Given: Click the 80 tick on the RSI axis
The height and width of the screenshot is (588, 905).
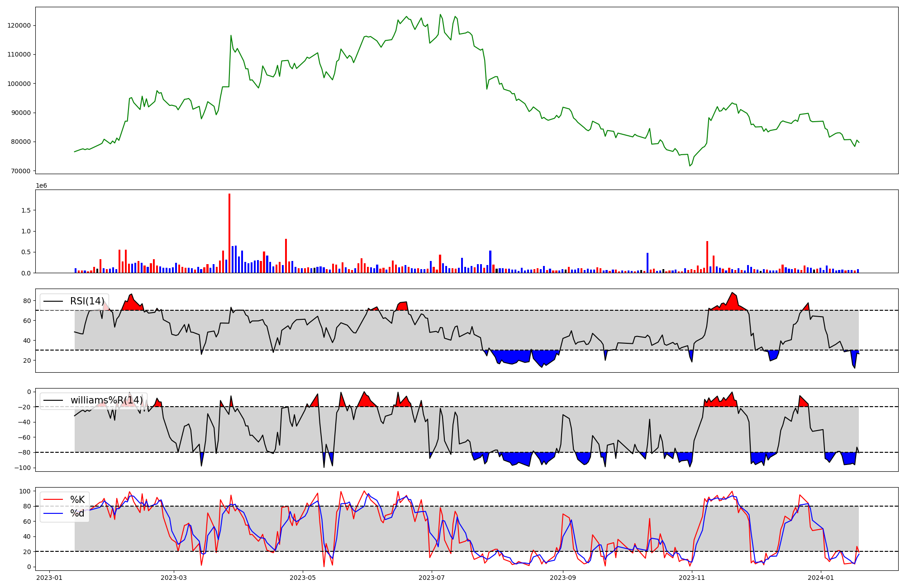Looking at the screenshot, I should coord(27,301).
